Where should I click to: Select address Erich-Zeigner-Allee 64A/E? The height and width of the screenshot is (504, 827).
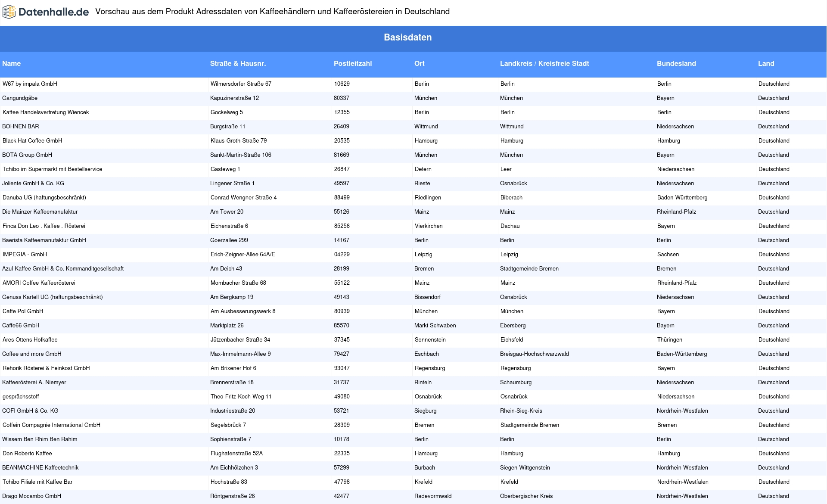coord(243,255)
